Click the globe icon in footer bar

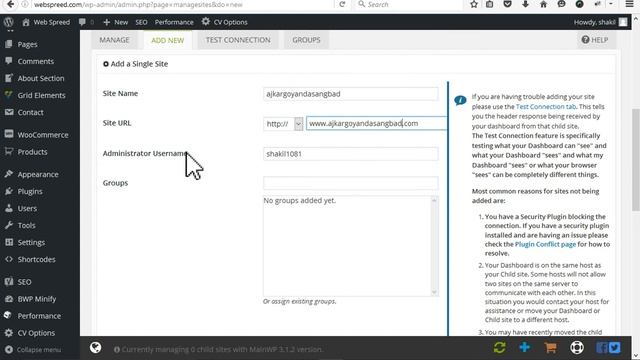coord(96,348)
